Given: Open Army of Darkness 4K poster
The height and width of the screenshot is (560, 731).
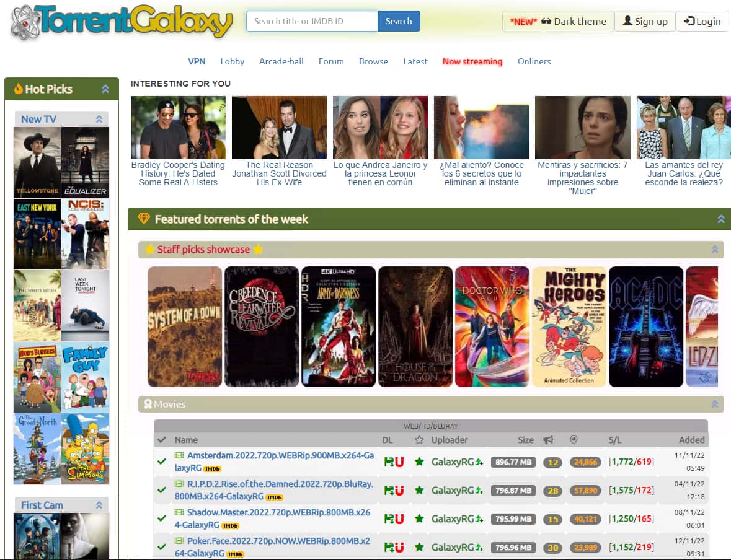Looking at the screenshot, I should [x=339, y=326].
